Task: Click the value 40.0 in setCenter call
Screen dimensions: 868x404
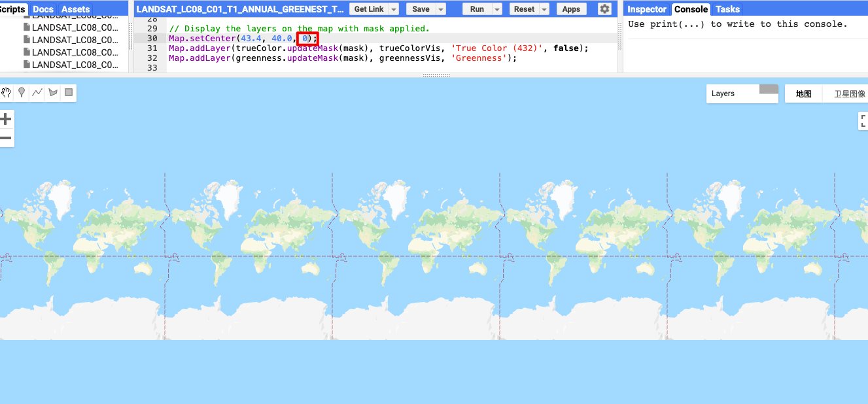Action: [x=282, y=39]
